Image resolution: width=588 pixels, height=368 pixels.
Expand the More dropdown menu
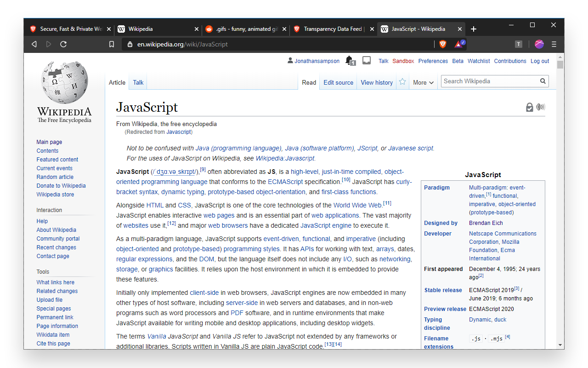point(423,82)
